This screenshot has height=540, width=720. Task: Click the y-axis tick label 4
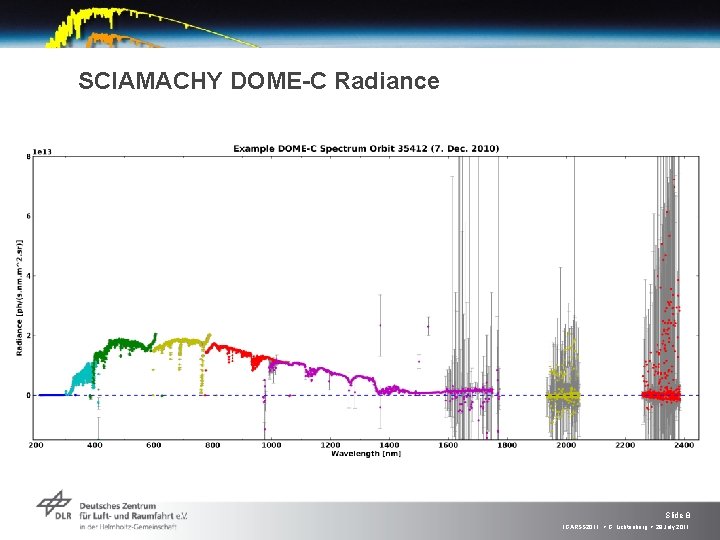pos(28,276)
